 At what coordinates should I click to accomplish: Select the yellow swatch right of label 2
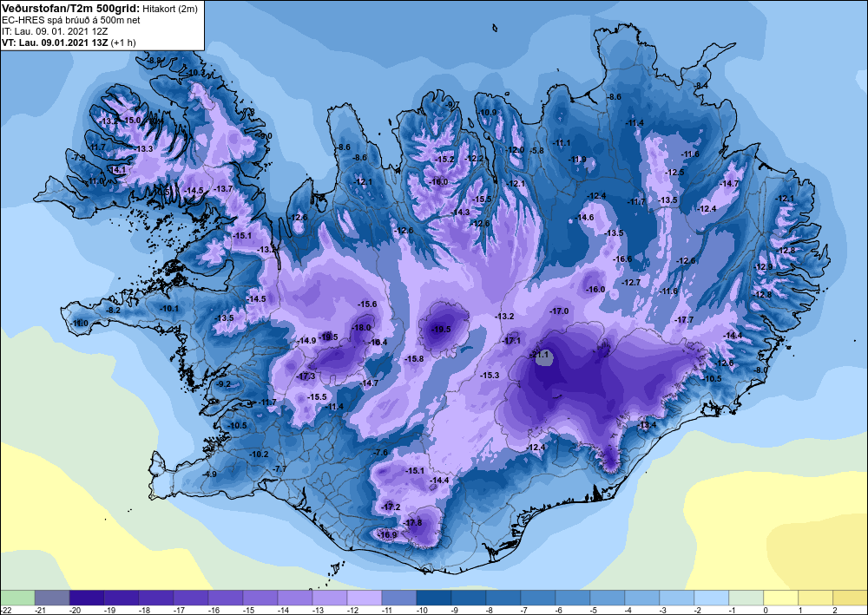(x=851, y=598)
